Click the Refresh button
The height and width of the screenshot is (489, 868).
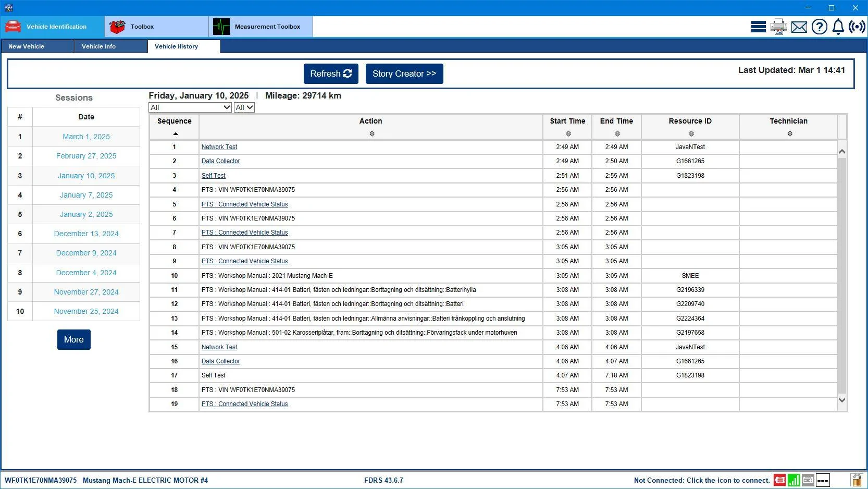tap(331, 74)
